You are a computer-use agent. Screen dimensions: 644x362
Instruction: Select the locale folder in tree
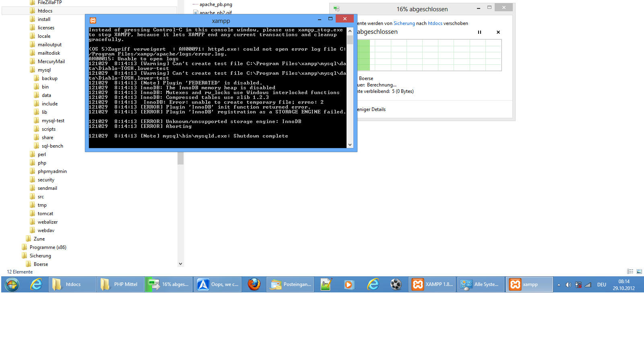click(x=44, y=36)
